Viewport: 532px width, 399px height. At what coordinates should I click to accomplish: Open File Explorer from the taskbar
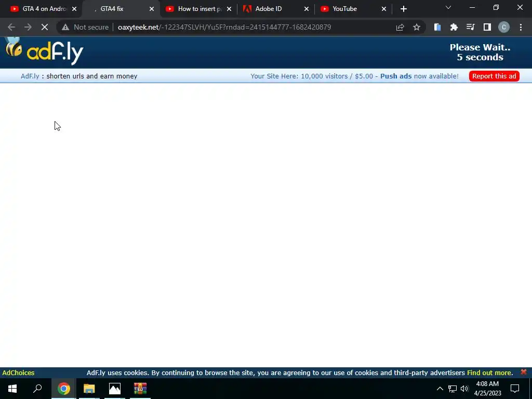point(89,389)
